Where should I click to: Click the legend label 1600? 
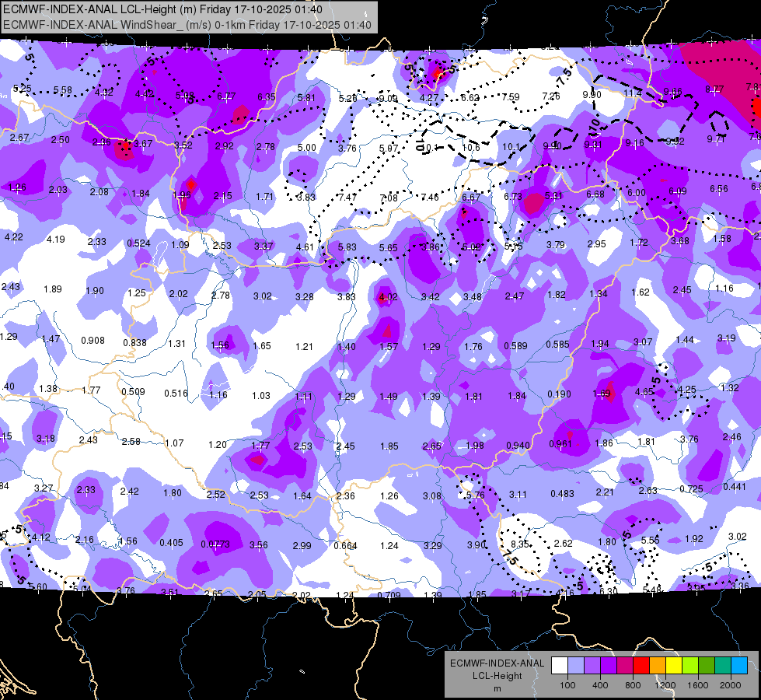698,685
